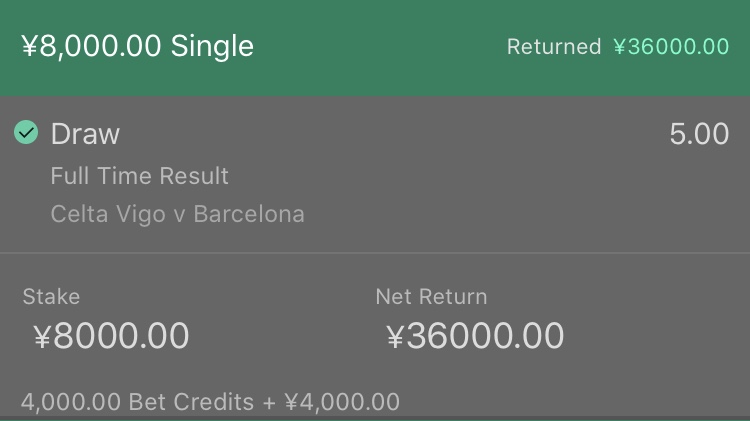Select the Draw selection text
Screen dimensions: 750x421
click(x=85, y=133)
